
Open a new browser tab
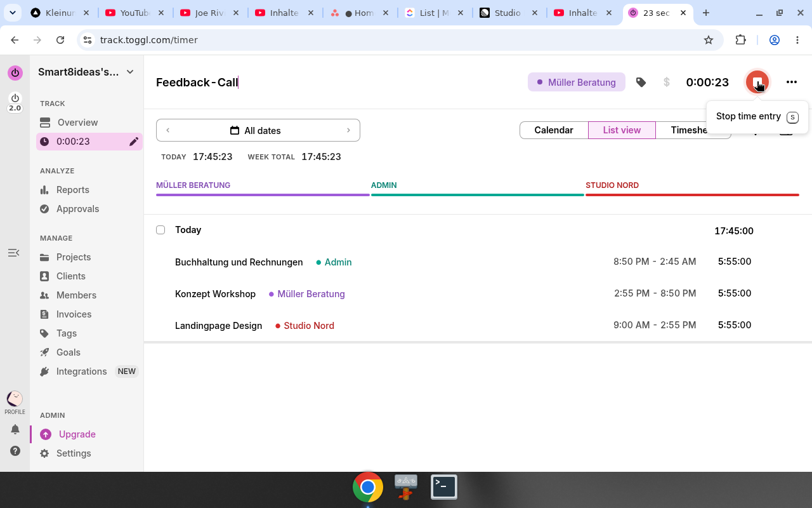(x=705, y=13)
